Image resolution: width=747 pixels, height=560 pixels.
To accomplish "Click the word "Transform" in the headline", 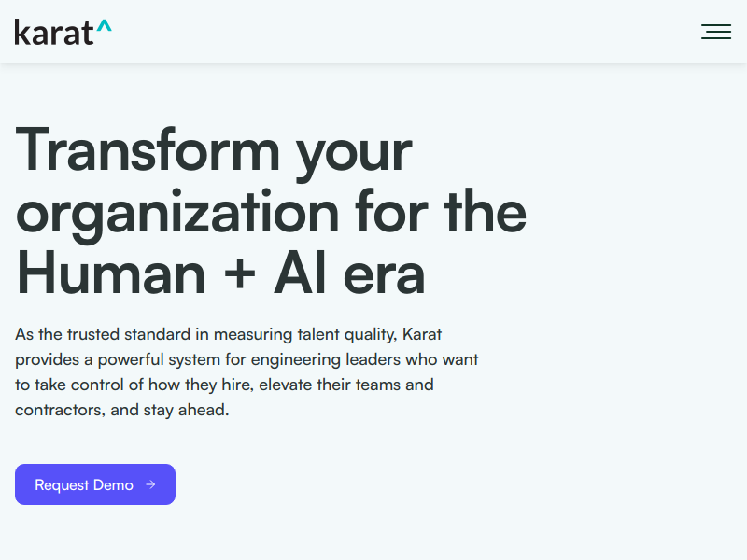I will click(x=148, y=149).
